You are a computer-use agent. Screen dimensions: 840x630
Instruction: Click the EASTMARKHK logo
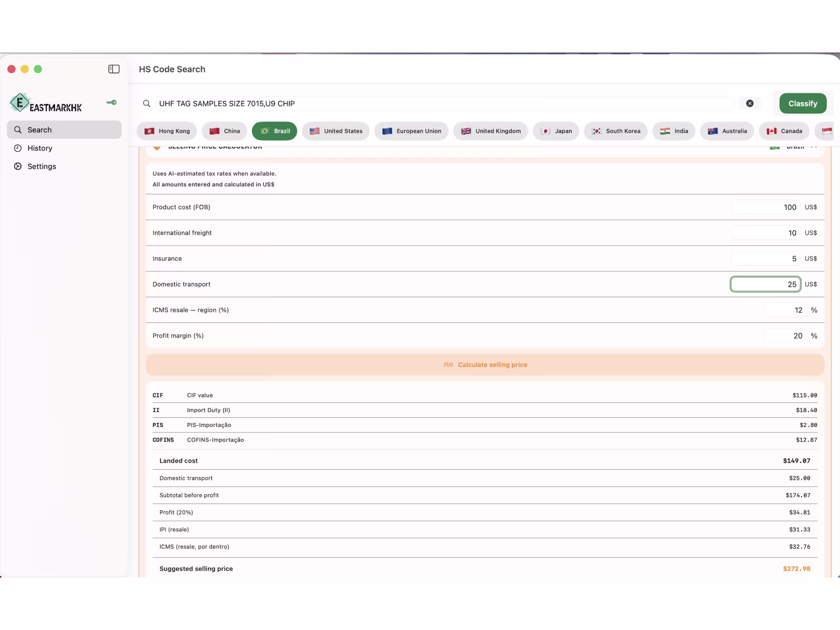pos(46,103)
